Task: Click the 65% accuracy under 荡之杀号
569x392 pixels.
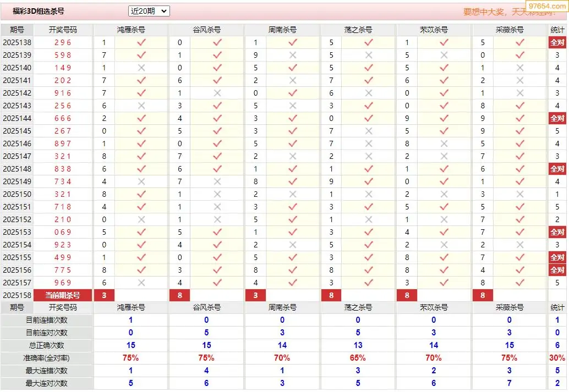Action: [x=358, y=358]
